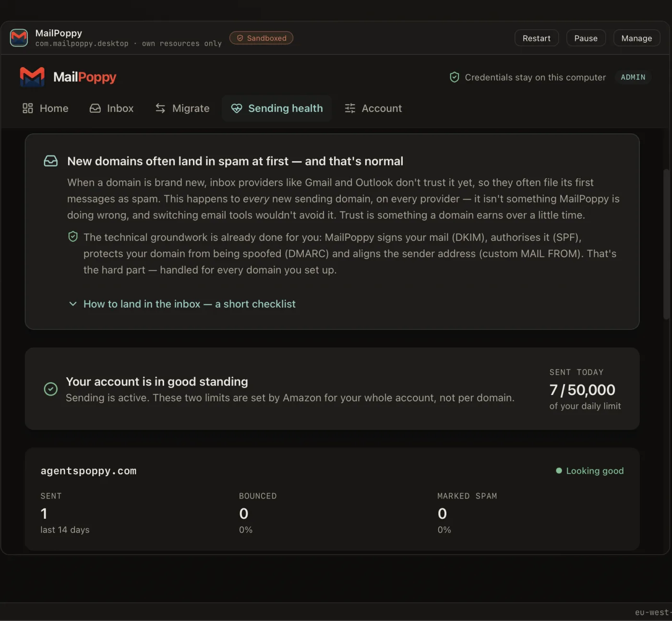Open the Account tab
Screen dimensions: 672x621
click(x=373, y=108)
